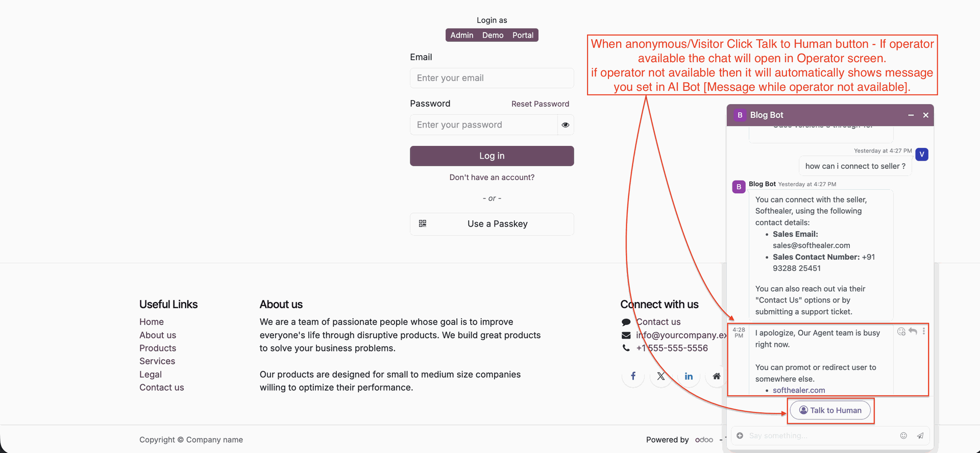Click the add reaction icon on the message
The width and height of the screenshot is (980, 453).
click(x=901, y=332)
